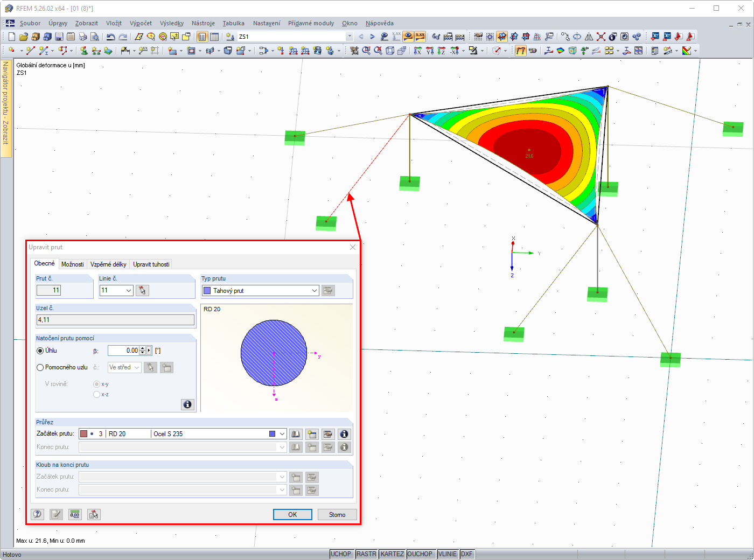Toggle RASTR grid in status bar
The width and height of the screenshot is (754, 560).
366,554
